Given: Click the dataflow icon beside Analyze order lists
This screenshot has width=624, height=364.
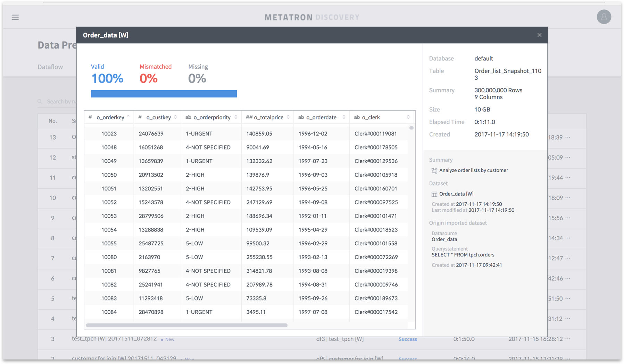Looking at the screenshot, I should [434, 171].
